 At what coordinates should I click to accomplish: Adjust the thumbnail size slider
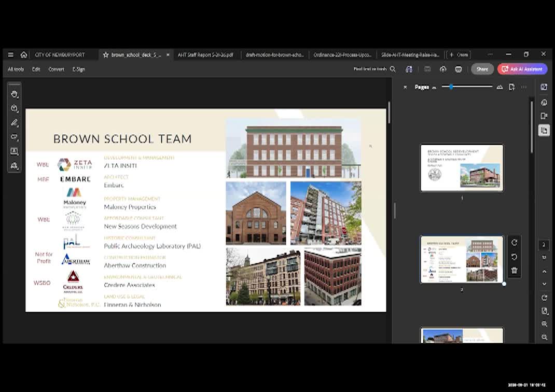tap(451, 87)
